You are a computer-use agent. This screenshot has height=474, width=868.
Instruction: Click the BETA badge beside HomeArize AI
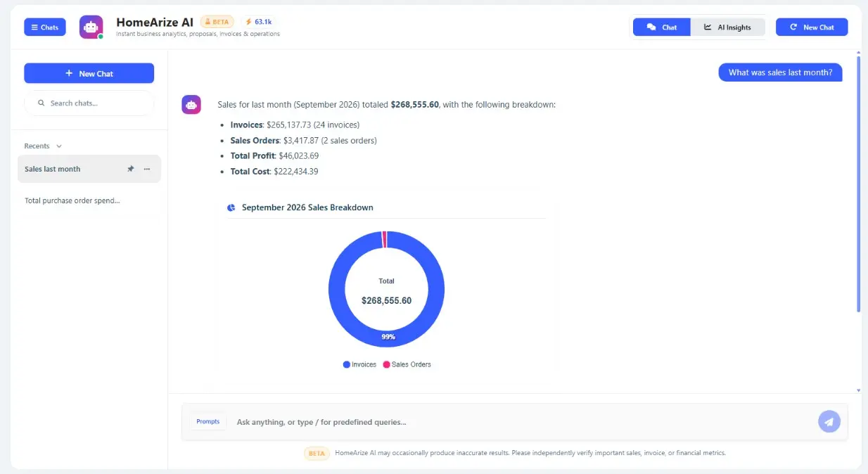click(x=217, y=22)
